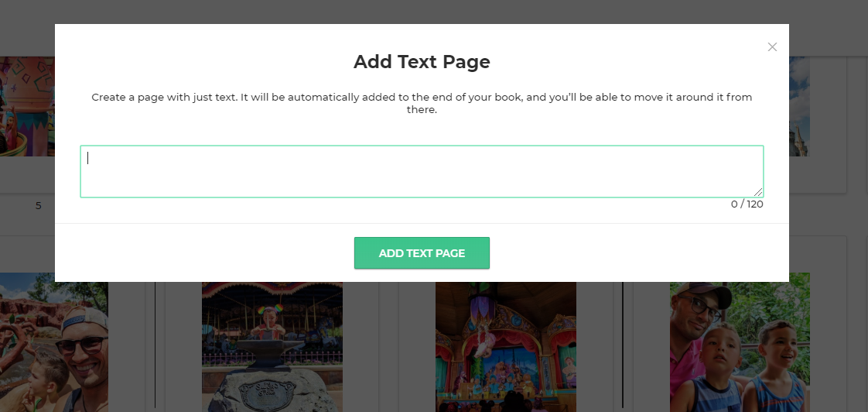Click the "Create a page with just text" description
868x412 pixels.
[422, 103]
